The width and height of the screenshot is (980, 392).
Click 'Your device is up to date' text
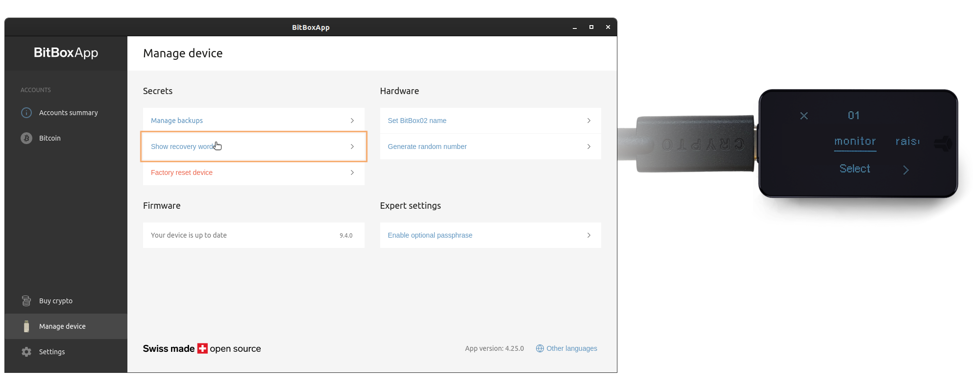pyautogui.click(x=189, y=235)
